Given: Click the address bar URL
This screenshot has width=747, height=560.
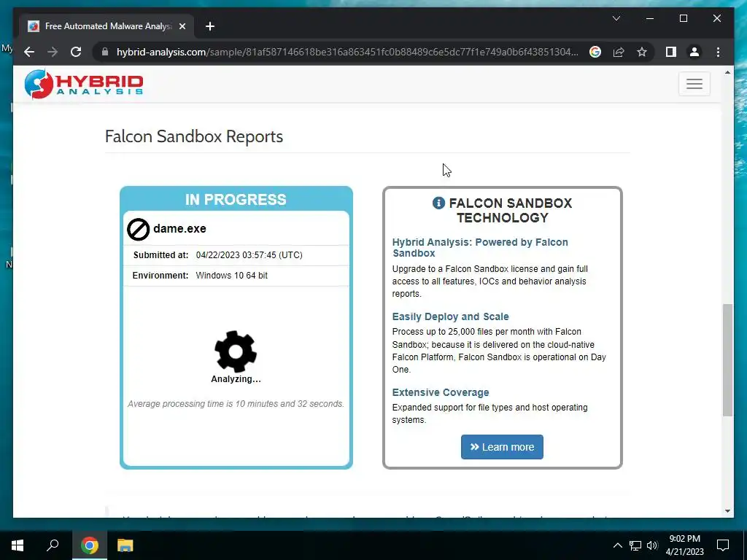Looking at the screenshot, I should [x=347, y=52].
